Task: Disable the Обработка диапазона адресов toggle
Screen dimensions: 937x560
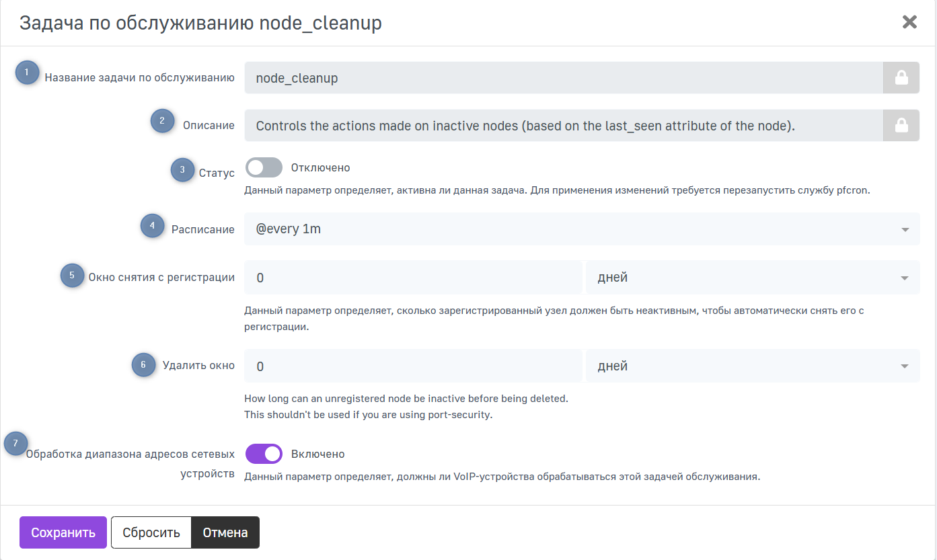Action: click(x=264, y=454)
